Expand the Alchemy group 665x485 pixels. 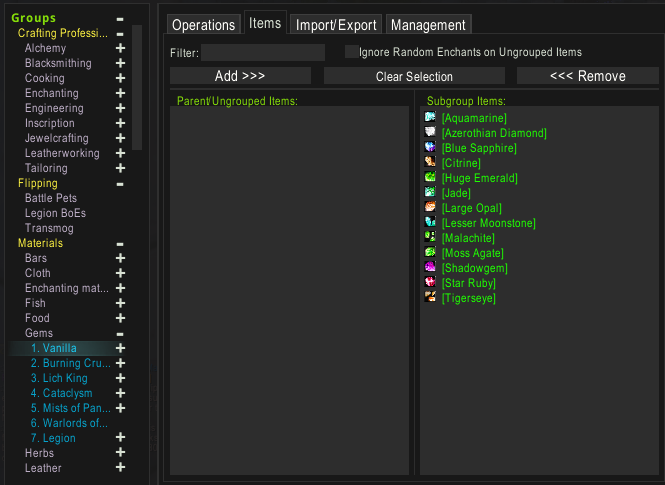point(120,48)
